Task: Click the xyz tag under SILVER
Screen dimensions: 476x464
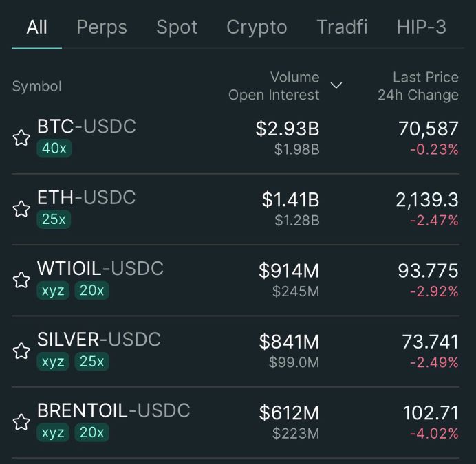Action: click(x=53, y=362)
